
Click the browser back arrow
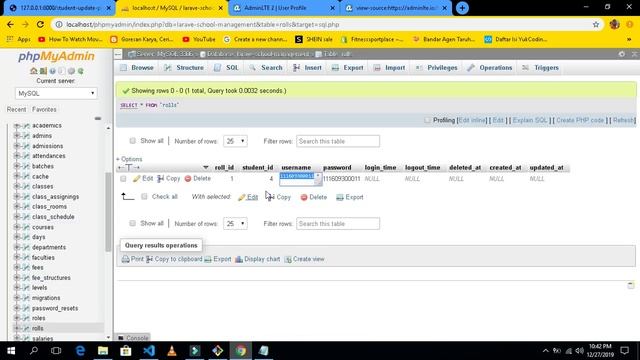10,24
